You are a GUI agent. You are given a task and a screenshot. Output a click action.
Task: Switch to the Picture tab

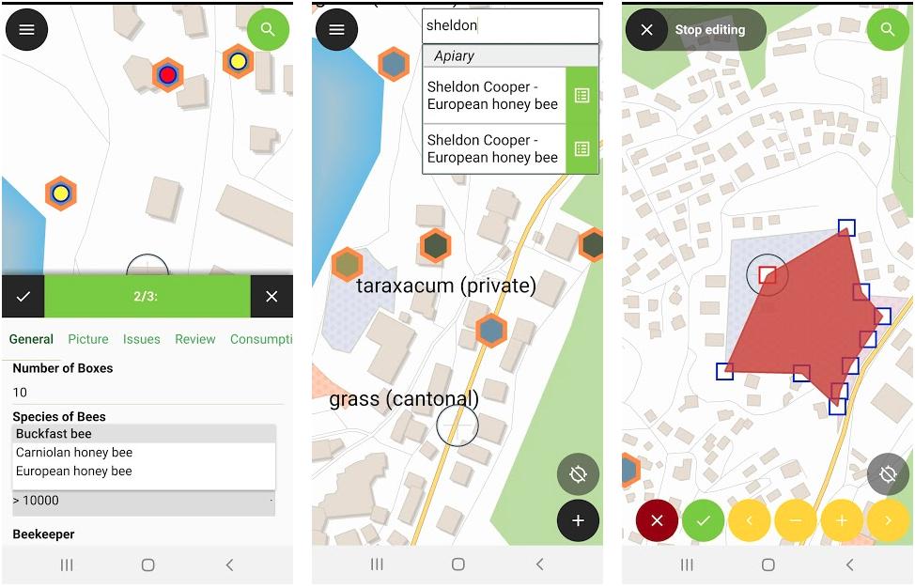click(x=88, y=339)
